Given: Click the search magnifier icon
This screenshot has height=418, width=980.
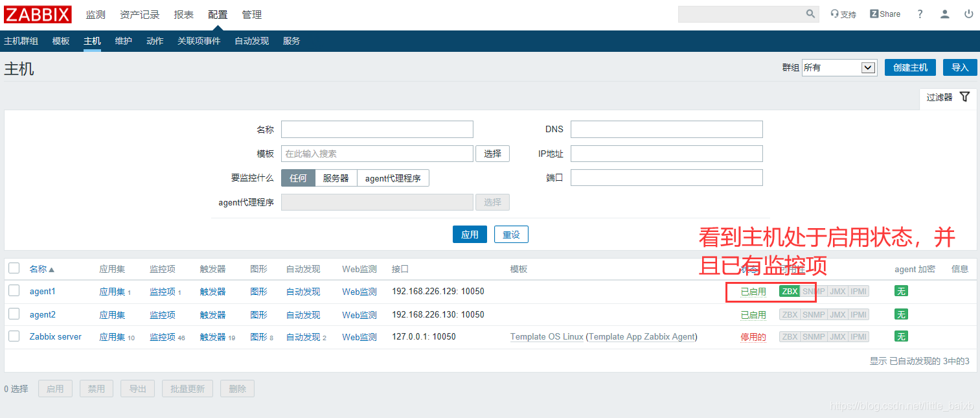Looking at the screenshot, I should pyautogui.click(x=810, y=14).
